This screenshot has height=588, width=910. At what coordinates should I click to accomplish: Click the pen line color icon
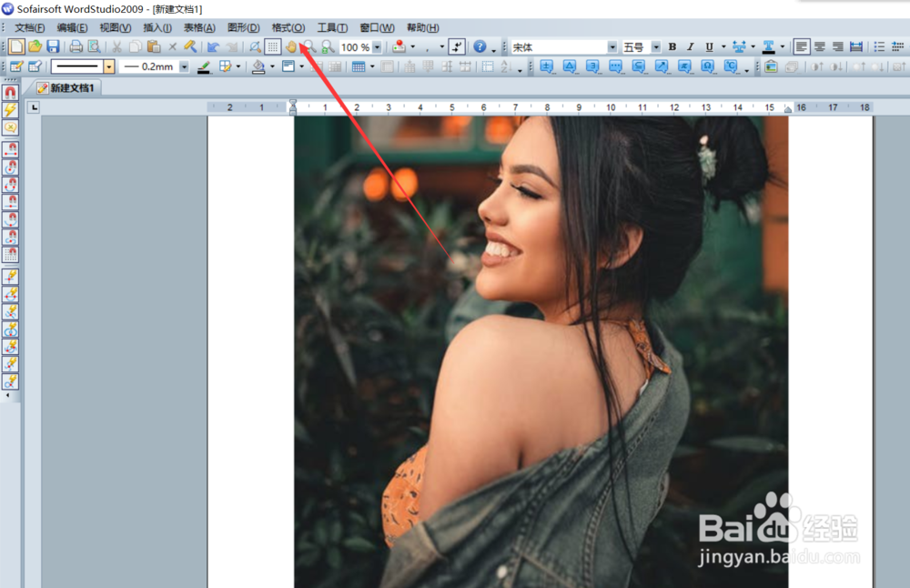point(203,67)
